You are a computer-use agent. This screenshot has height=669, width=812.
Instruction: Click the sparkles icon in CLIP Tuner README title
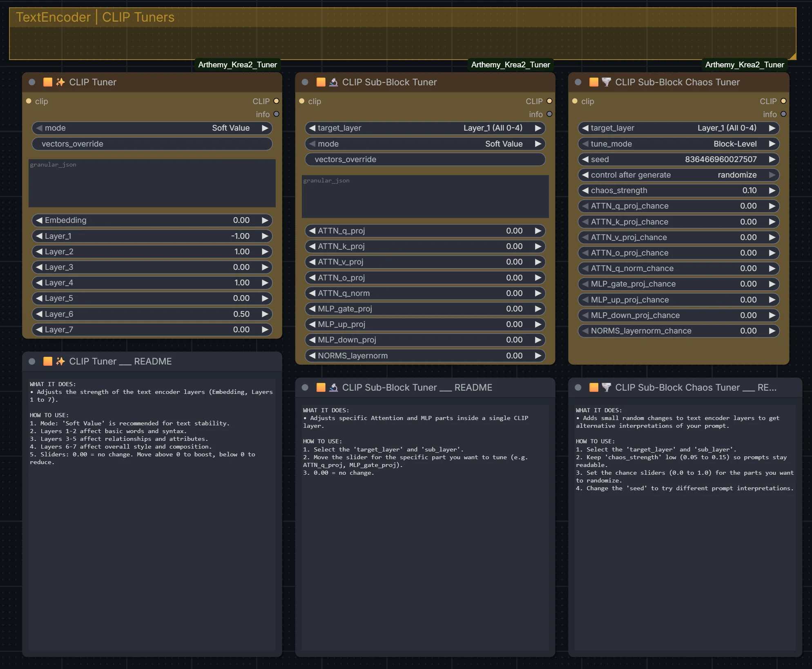pos(60,361)
